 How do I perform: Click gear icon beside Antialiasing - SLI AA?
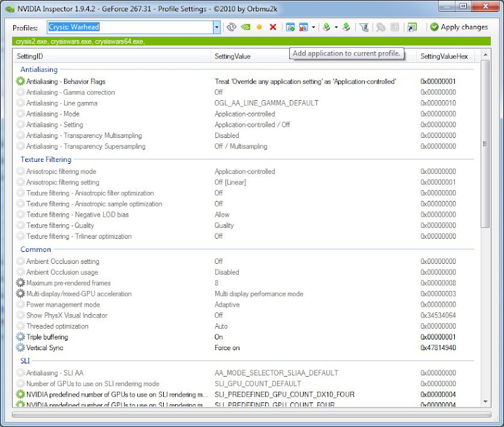pyautogui.click(x=20, y=373)
